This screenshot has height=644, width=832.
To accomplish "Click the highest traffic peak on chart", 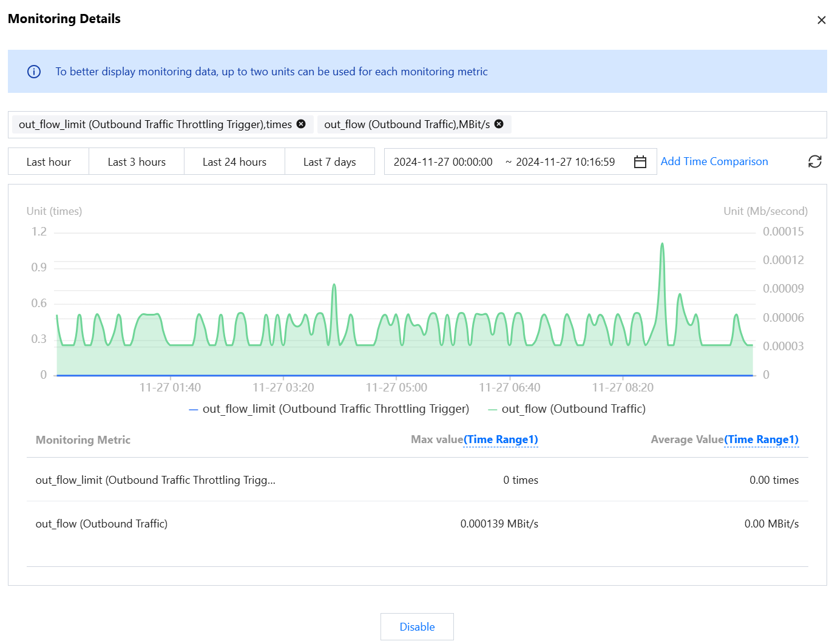I will click(662, 244).
